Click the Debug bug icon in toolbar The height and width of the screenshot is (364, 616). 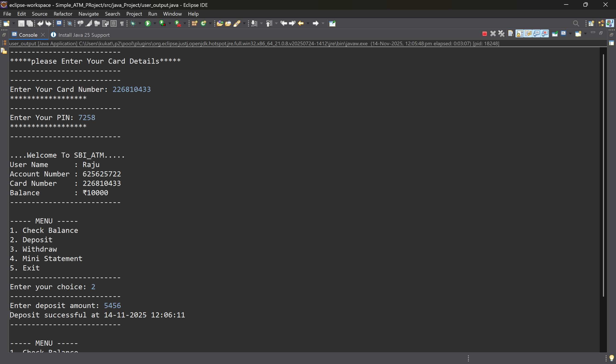pyautogui.click(x=133, y=23)
